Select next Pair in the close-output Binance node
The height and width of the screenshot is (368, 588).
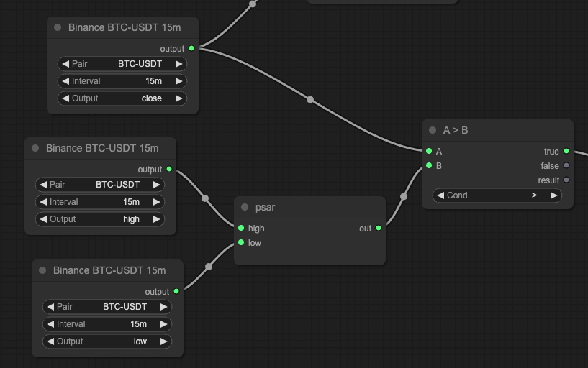tap(179, 64)
